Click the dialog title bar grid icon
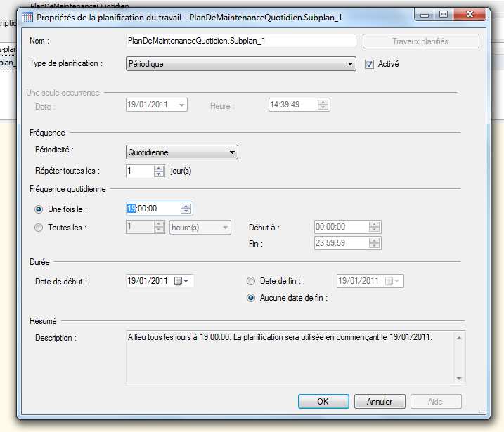Viewport: 504px width, 432px height. click(x=27, y=16)
